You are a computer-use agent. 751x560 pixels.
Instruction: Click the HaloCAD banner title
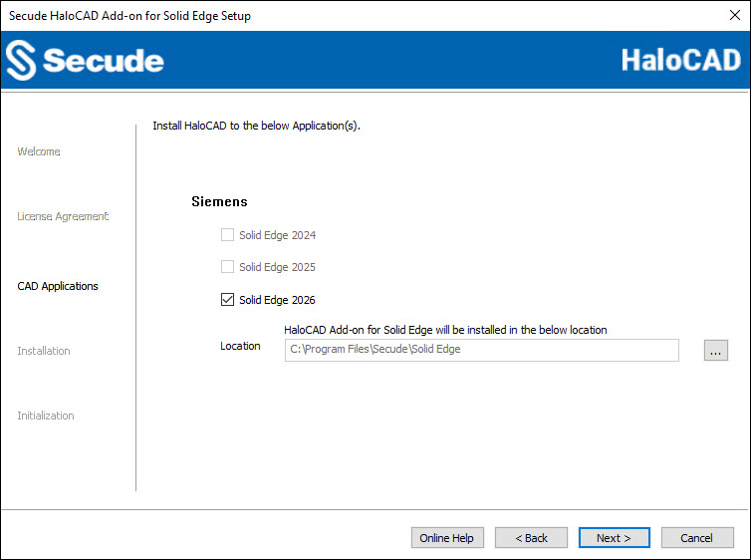coord(681,61)
